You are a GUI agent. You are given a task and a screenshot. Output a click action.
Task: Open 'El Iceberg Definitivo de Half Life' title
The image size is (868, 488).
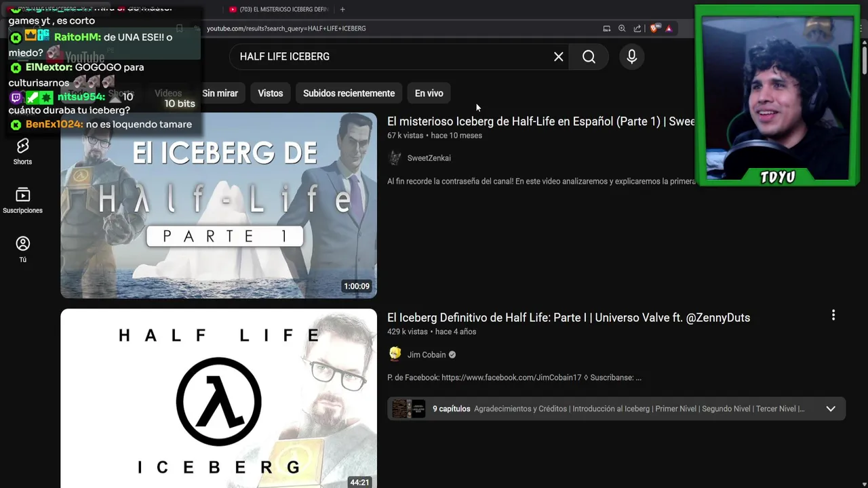tap(568, 318)
